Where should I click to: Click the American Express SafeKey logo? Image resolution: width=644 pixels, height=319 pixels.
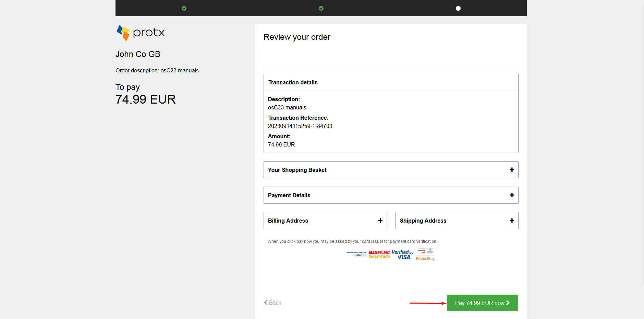coord(356,254)
